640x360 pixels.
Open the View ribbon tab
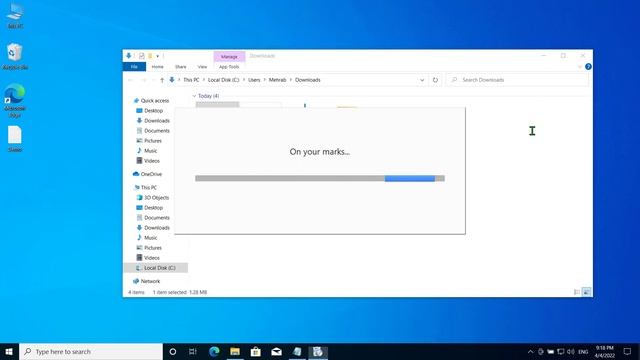202,67
